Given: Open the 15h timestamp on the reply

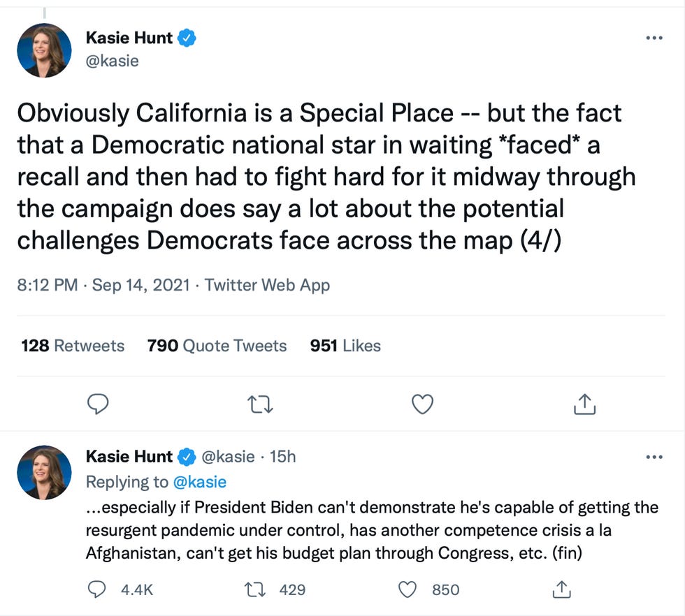Looking at the screenshot, I should coord(282,457).
